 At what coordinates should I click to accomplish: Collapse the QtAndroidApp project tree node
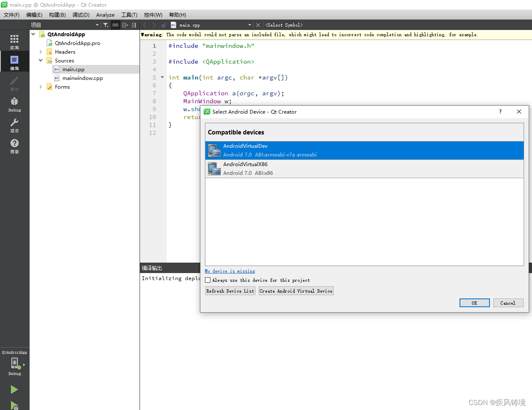tap(33, 34)
